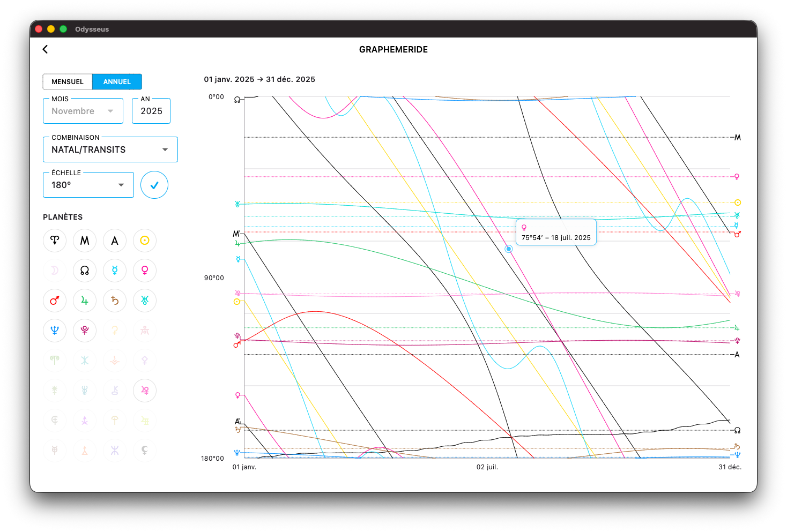This screenshot has height=532, width=787.
Task: Disable the pink Venus planet toggle
Action: 145,271
